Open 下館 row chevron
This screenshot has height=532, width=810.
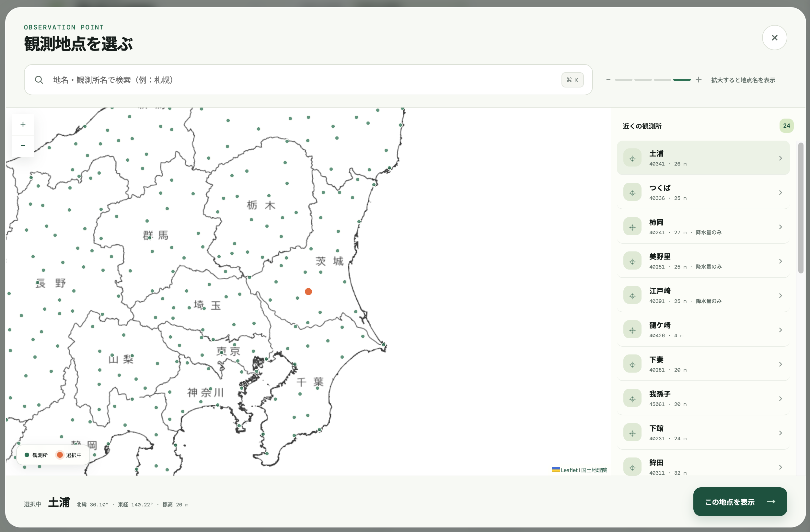point(781,433)
